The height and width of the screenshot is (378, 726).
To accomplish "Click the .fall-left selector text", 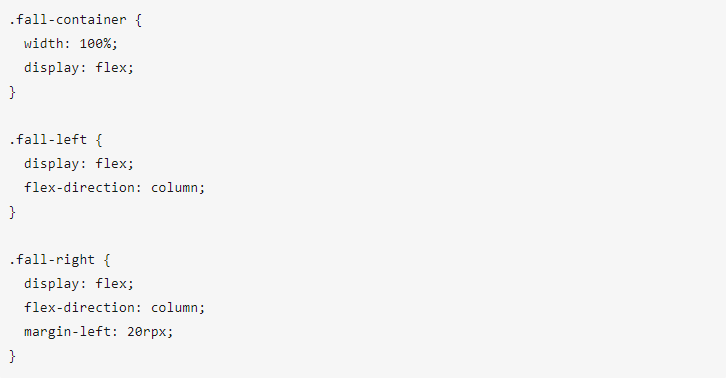I will click(48, 139).
